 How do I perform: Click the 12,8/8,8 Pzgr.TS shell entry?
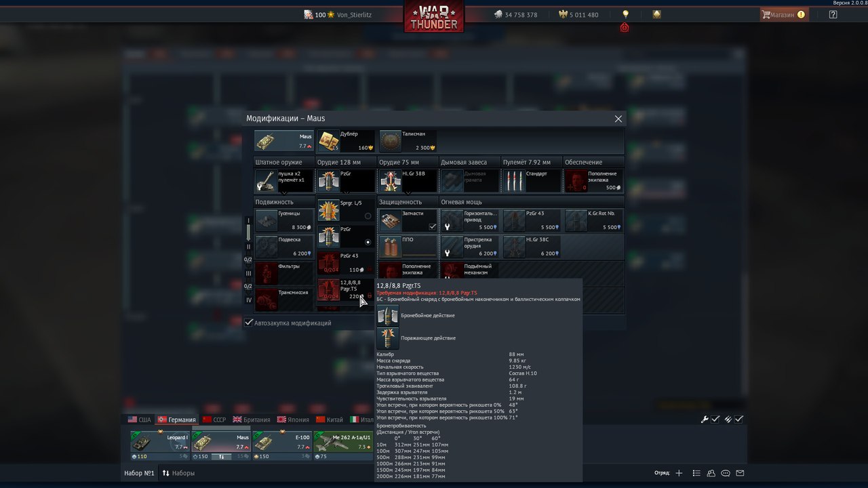pos(346,289)
